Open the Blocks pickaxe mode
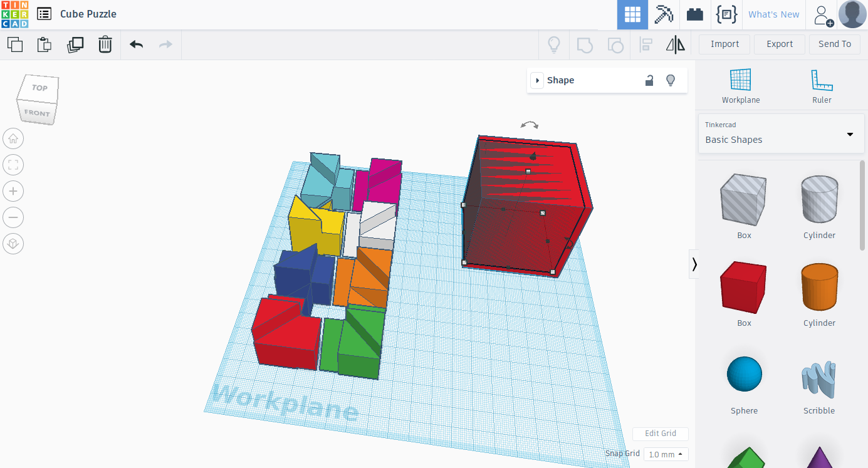The width and height of the screenshot is (868, 468). (664, 14)
